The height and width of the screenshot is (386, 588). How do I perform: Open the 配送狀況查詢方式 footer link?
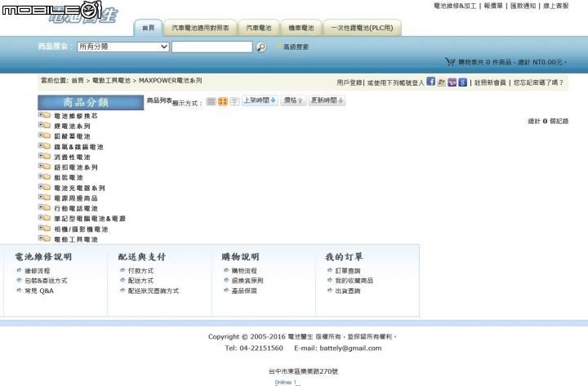pyautogui.click(x=154, y=291)
